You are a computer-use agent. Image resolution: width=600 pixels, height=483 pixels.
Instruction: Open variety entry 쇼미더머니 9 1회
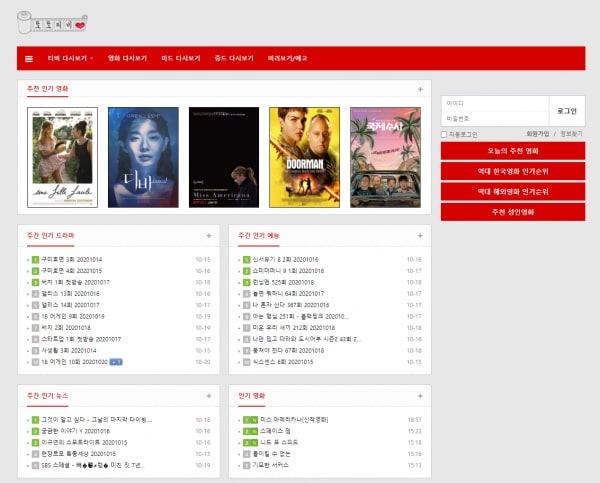288,271
